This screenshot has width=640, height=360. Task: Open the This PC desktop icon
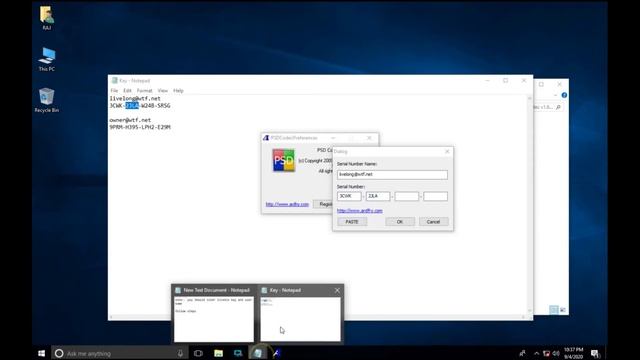tap(47, 59)
